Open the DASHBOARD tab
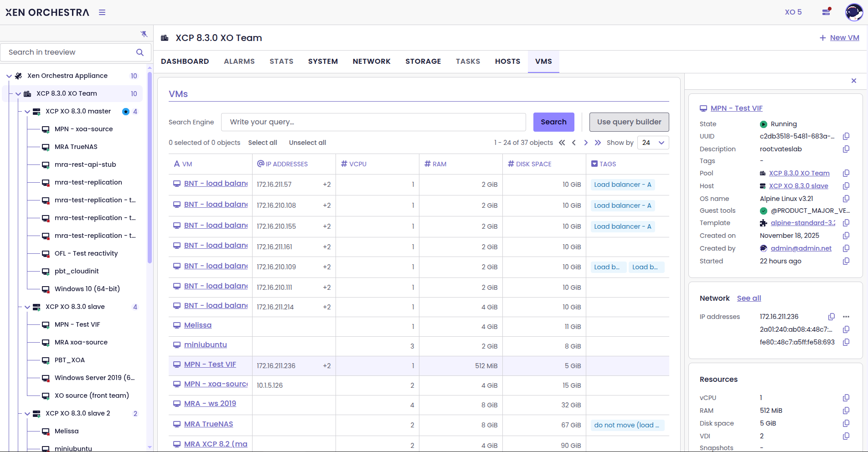The height and width of the screenshot is (452, 868). point(185,62)
